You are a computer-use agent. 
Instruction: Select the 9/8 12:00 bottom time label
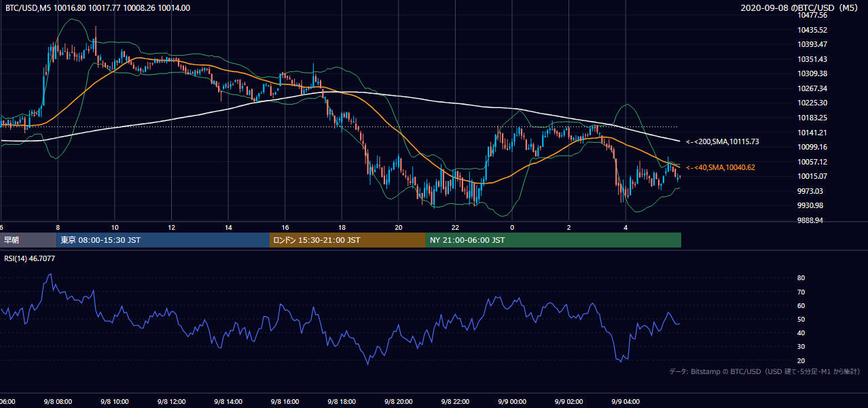pos(171,401)
